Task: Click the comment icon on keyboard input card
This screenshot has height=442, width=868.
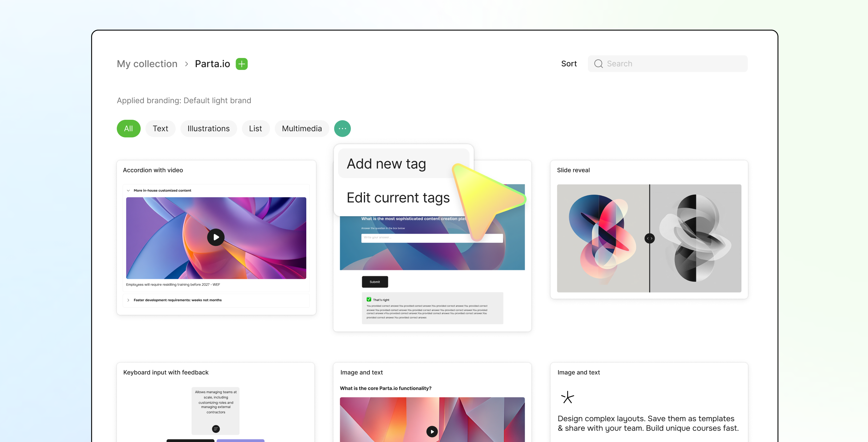Action: [216, 429]
